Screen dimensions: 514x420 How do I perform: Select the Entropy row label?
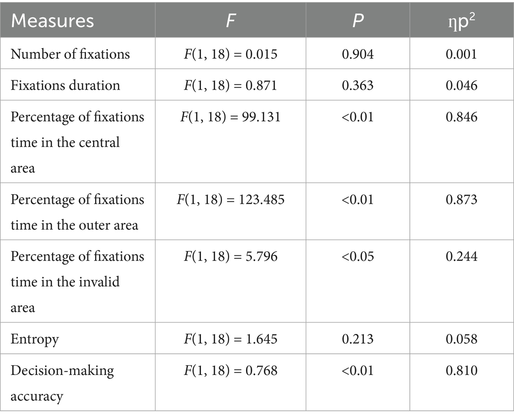click(x=35, y=339)
